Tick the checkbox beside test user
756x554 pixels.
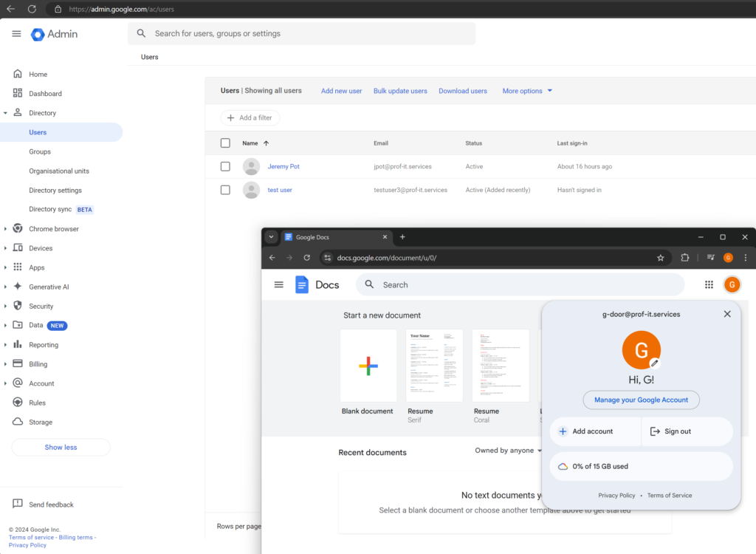(x=225, y=190)
